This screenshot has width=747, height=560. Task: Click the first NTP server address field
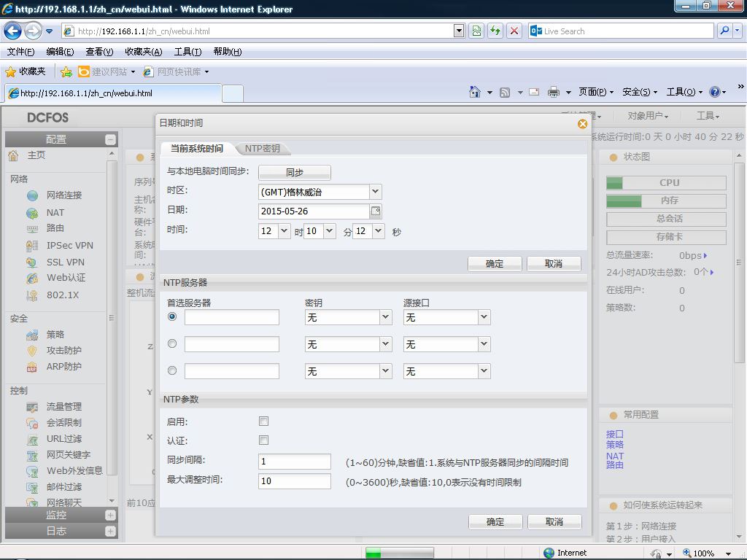coord(232,317)
